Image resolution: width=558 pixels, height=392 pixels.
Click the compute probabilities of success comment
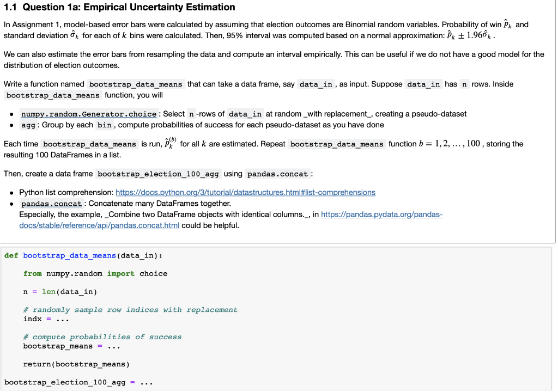coord(102,337)
